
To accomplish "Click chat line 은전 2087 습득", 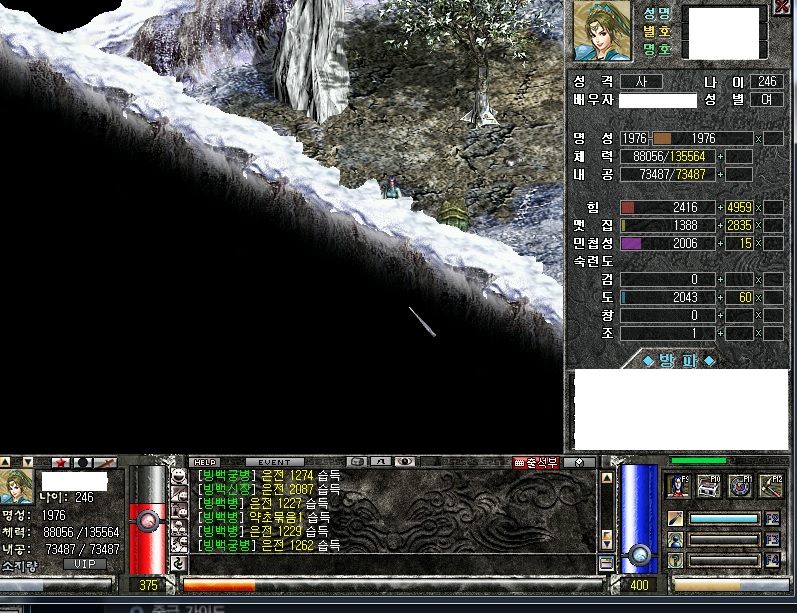I will point(269,489).
